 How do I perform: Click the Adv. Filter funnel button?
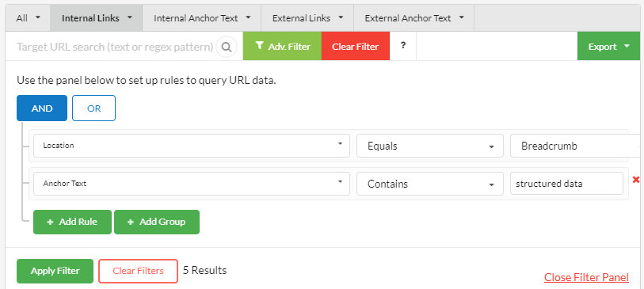[x=282, y=46]
